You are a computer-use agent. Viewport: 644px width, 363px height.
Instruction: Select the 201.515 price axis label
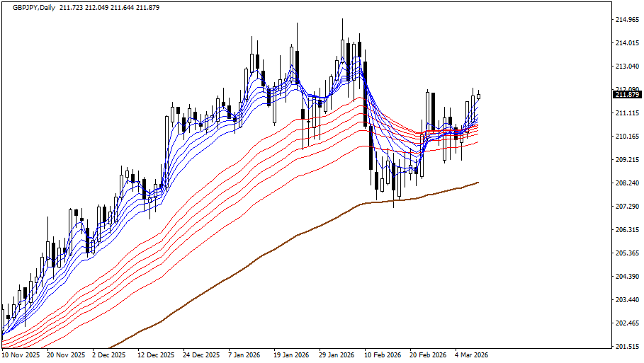click(628, 347)
